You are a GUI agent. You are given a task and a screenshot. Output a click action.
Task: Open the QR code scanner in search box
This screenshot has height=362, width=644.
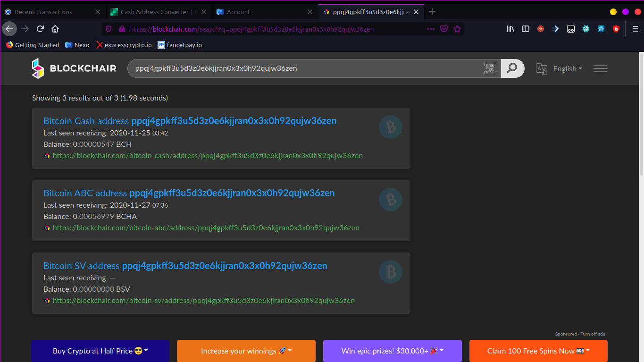[x=490, y=68]
